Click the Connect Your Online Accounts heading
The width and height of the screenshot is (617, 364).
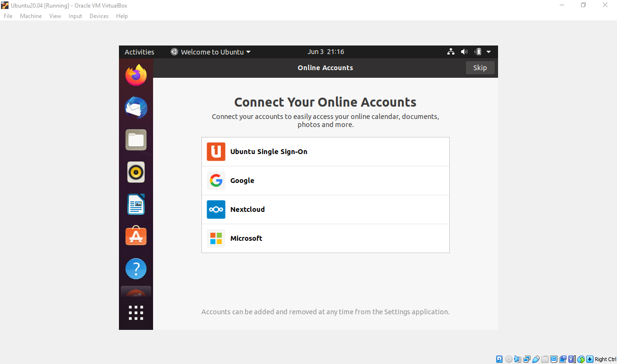click(x=325, y=102)
